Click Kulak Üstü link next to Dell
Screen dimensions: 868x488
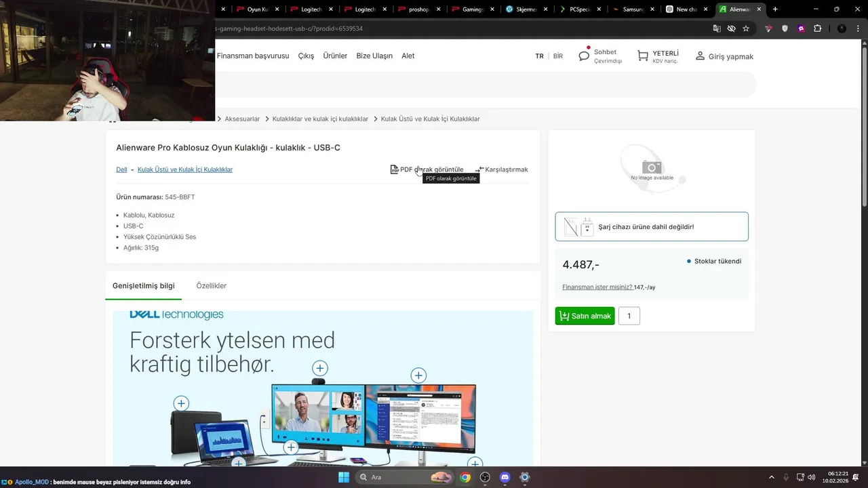pos(185,169)
